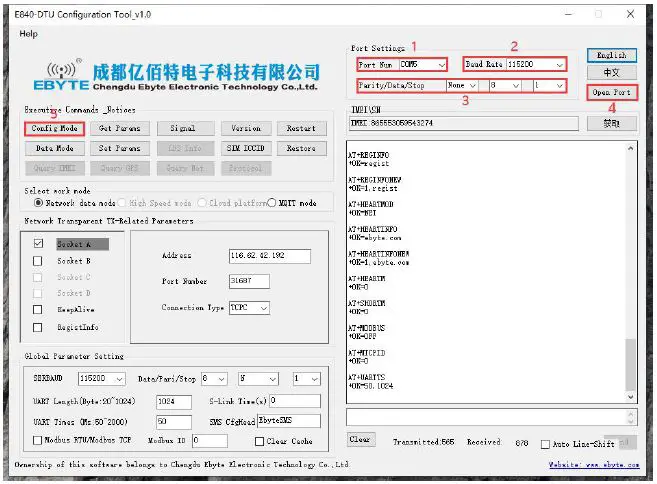
Task: Click the 获取 button next to IMEI field
Action: 612,124
